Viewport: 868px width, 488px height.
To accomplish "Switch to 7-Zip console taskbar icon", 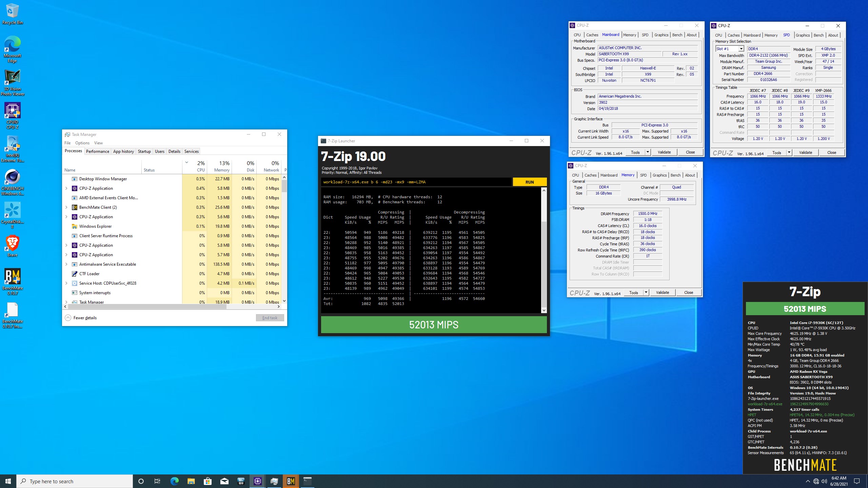I will tap(307, 481).
